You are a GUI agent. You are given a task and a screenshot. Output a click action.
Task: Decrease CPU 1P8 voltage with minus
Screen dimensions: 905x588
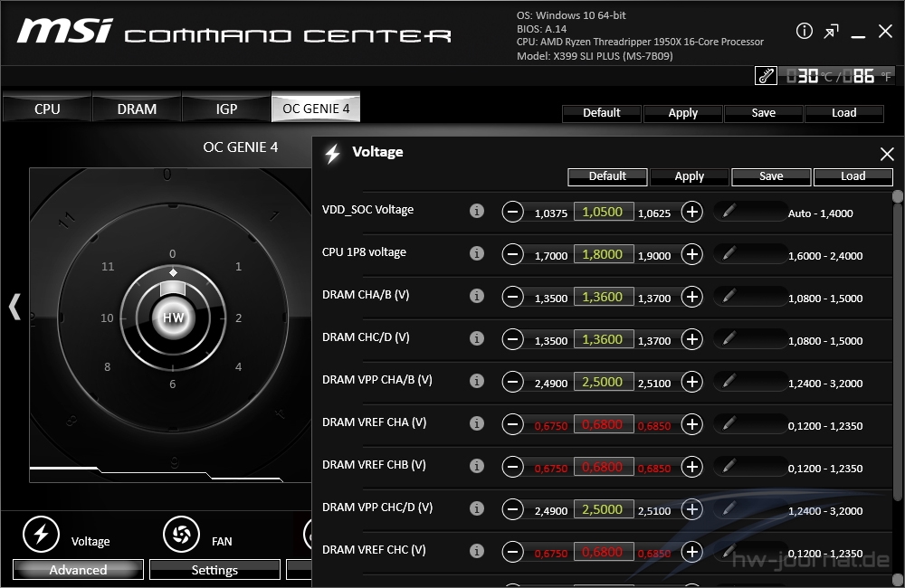pyautogui.click(x=512, y=254)
